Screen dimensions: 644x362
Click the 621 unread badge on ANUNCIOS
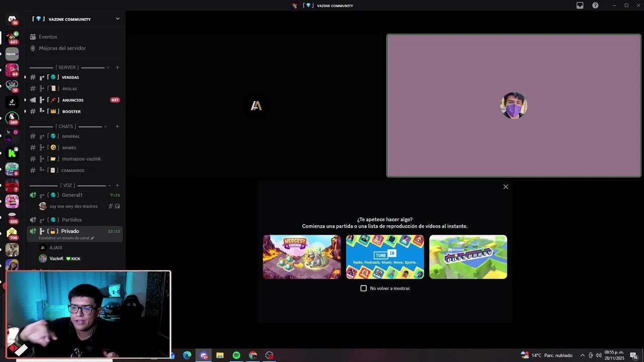115,100
